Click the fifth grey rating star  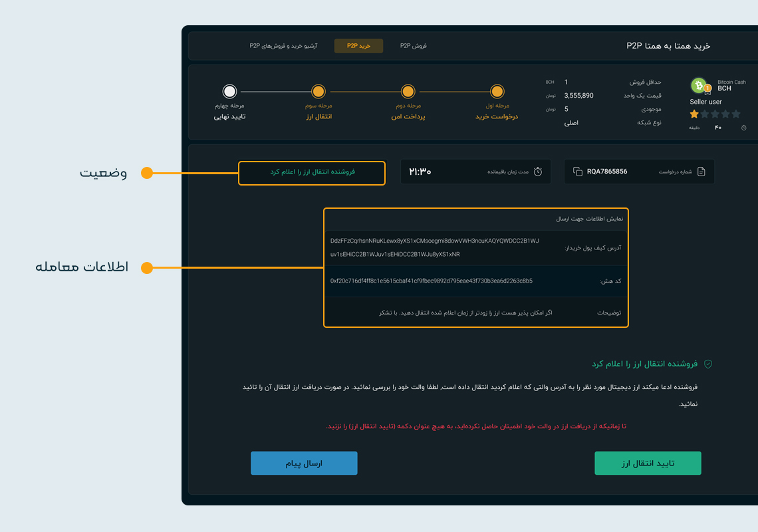point(736,114)
